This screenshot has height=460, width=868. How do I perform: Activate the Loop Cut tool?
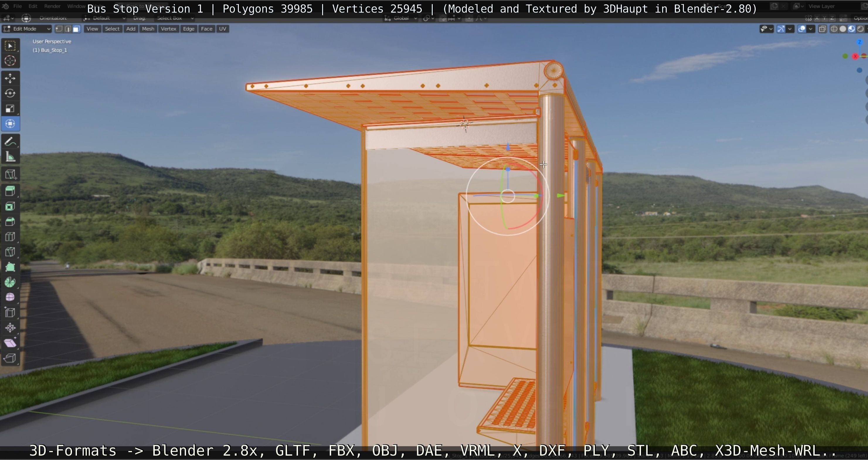pyautogui.click(x=10, y=237)
